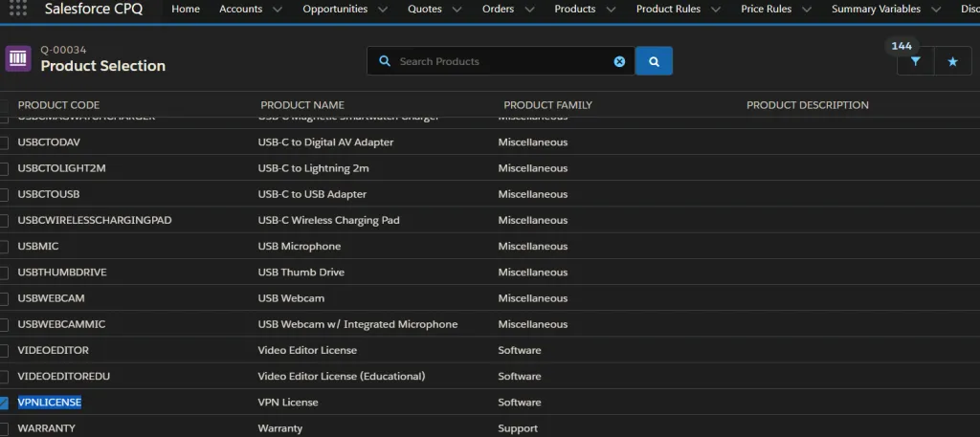Open the Product Rules tab

[668, 9]
